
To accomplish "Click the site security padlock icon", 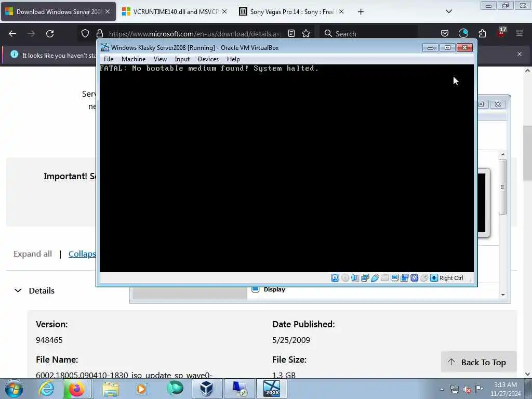I will 99,33.
